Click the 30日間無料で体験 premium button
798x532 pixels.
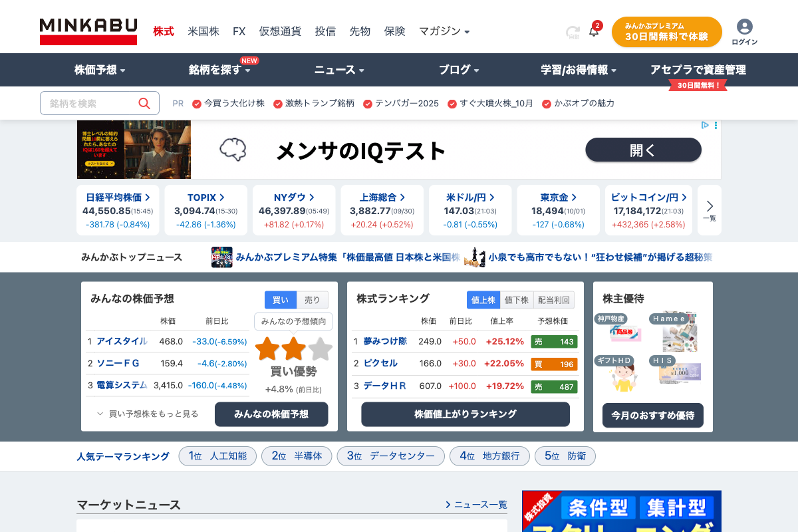(666, 32)
